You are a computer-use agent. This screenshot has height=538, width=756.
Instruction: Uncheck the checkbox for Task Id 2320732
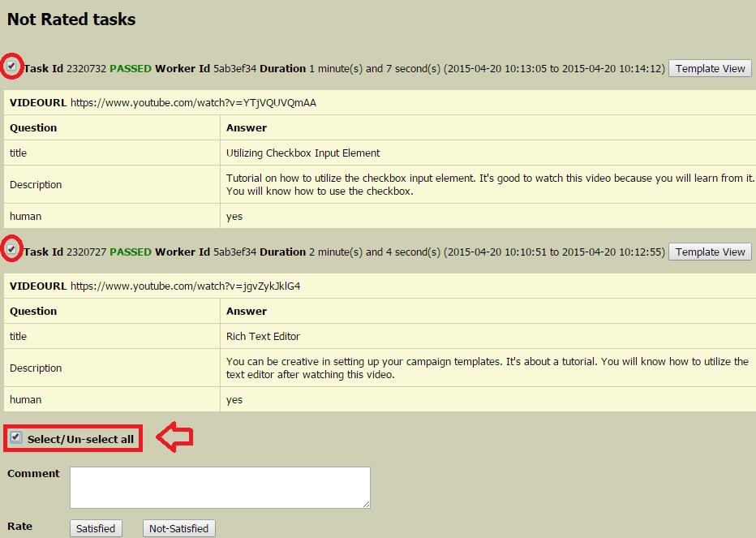point(11,66)
